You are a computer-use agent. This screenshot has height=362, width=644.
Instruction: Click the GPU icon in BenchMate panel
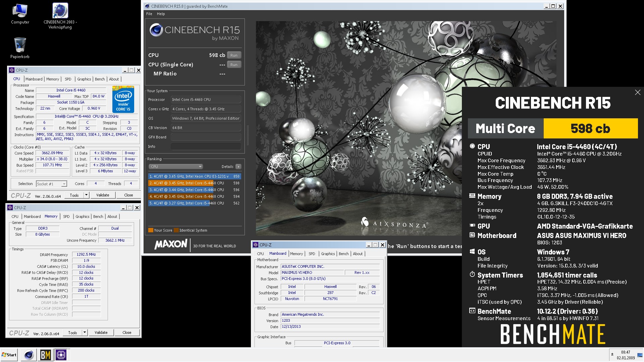tap(472, 226)
